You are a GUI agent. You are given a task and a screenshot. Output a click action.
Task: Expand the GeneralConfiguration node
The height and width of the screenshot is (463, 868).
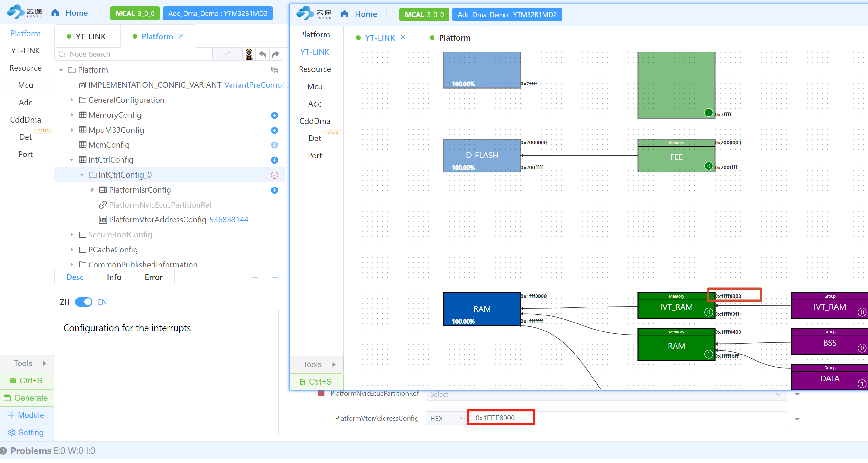[71, 100]
